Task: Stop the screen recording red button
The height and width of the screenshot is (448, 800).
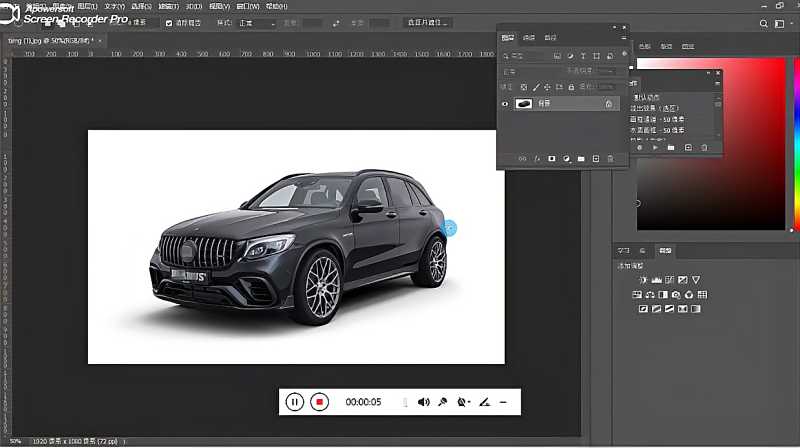Action: pos(319,402)
